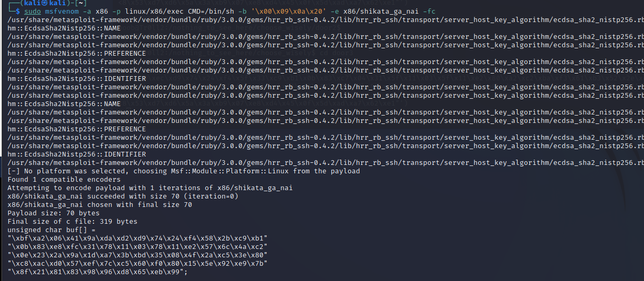Click 'Final size of c file: 319 bytes'

pos(72,222)
